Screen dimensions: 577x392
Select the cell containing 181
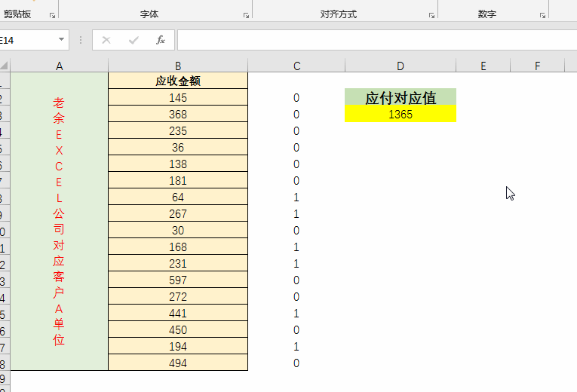coord(178,180)
